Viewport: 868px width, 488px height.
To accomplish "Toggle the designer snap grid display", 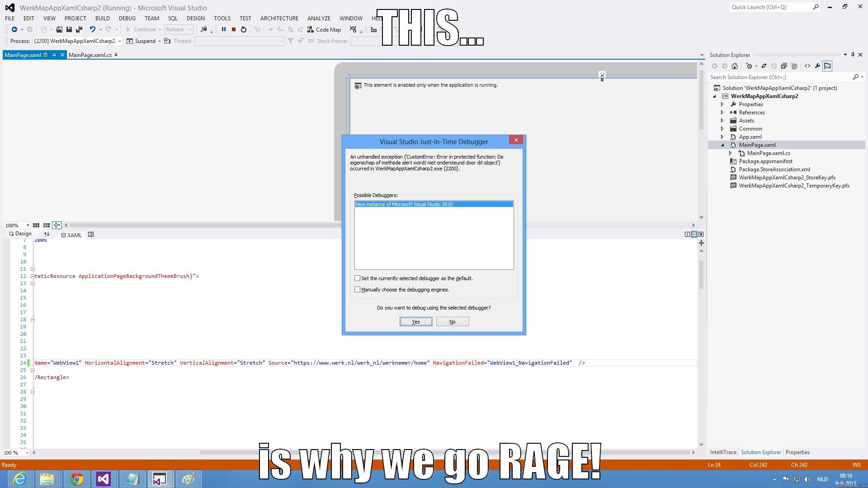I will point(36,225).
